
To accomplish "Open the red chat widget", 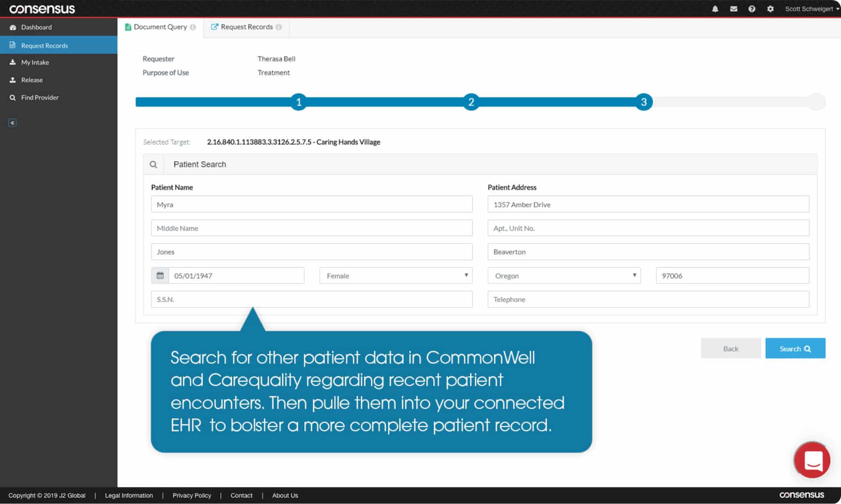I will [x=812, y=460].
